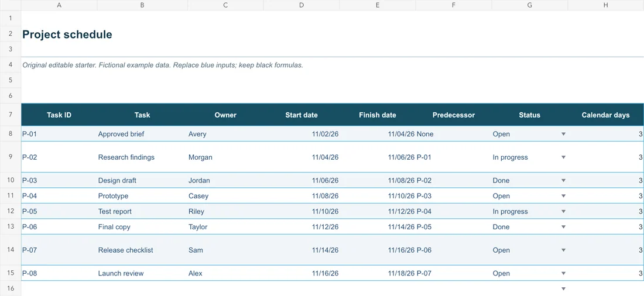The image size is (644, 296).
Task: Open Status dropdown for P-02 row
Action: pos(563,157)
